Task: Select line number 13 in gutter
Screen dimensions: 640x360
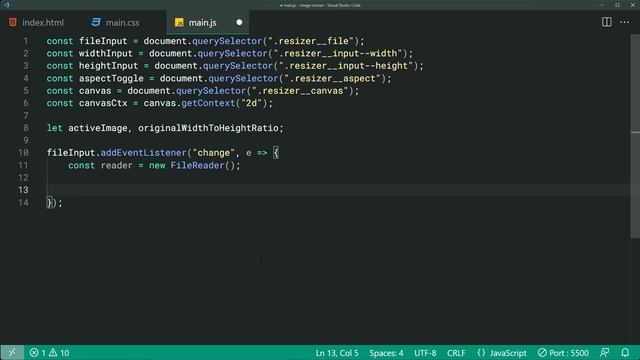Action: 24,190
